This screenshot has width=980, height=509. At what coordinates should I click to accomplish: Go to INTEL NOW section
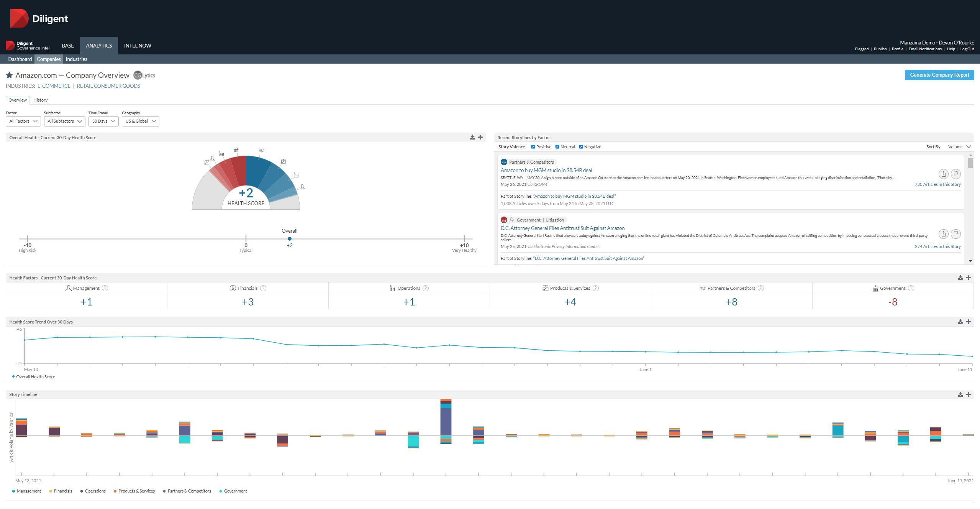pos(138,46)
